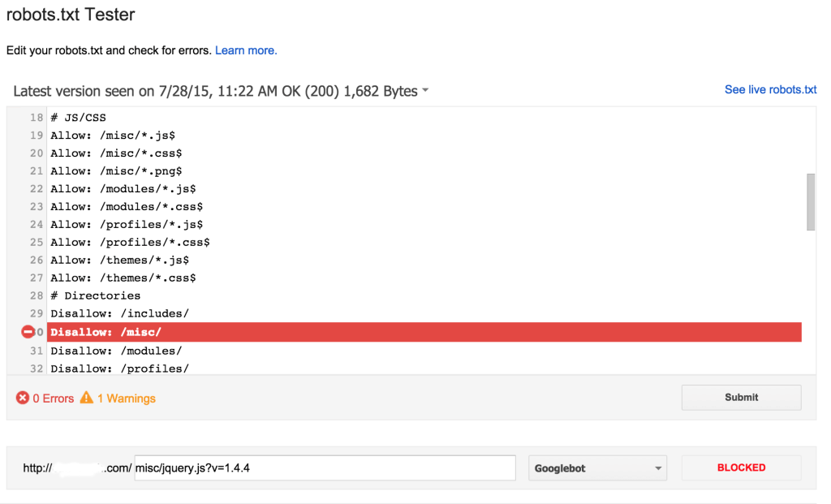Click the orange warning triangle icon
This screenshot has width=831, height=504.
tap(86, 398)
